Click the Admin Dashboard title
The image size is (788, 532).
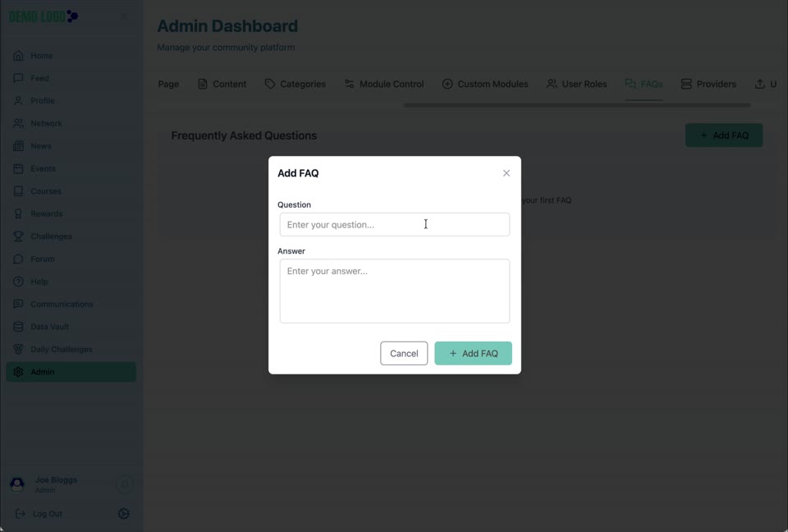[x=227, y=26]
